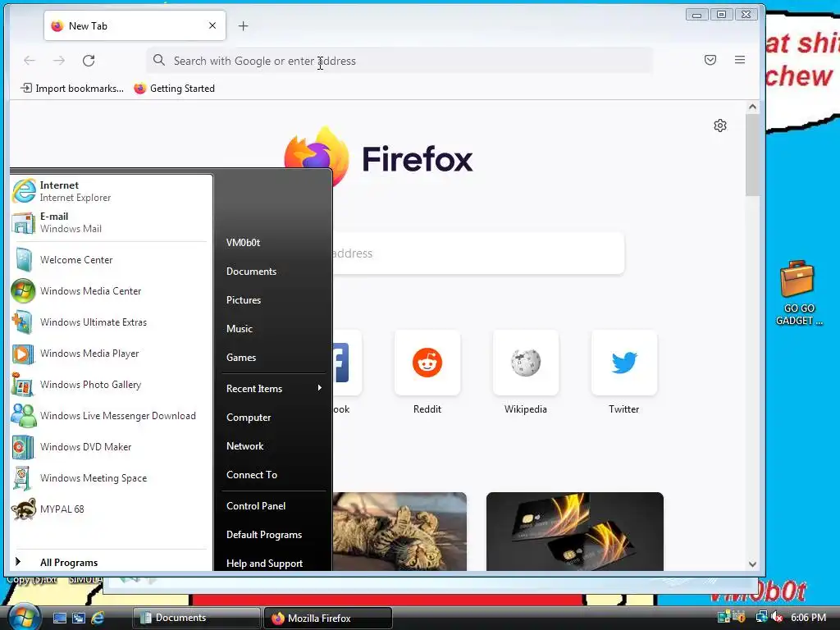Open VM0b0t user folder
The height and width of the screenshot is (630, 840).
tap(273, 243)
